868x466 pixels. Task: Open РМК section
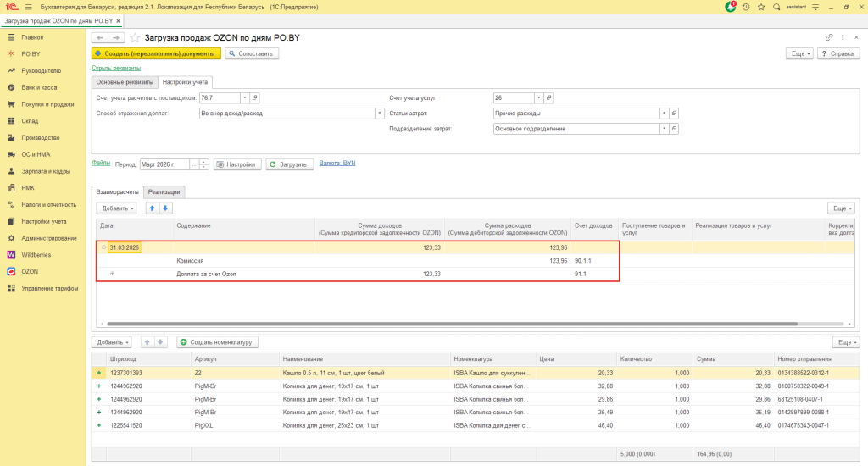(x=28, y=187)
